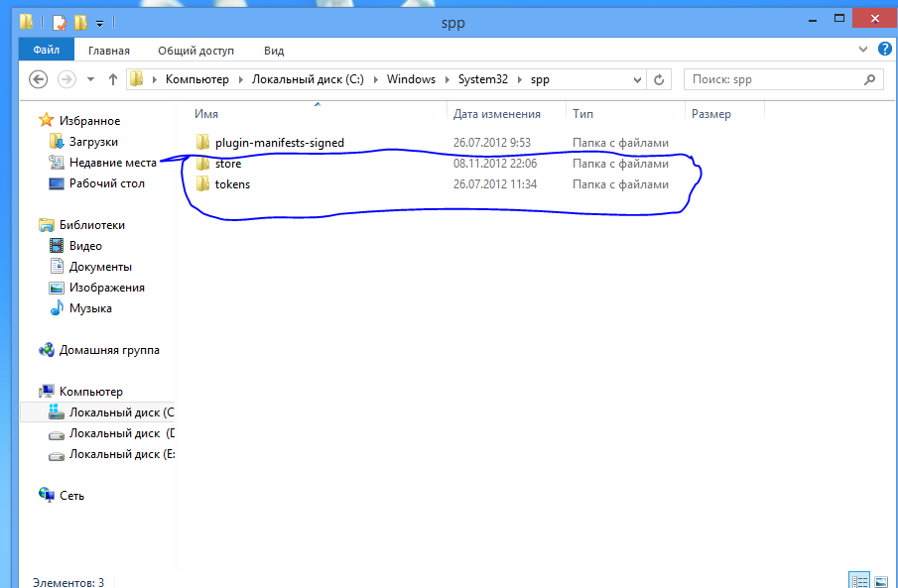
Task: Open the Изображения library
Action: point(106,288)
